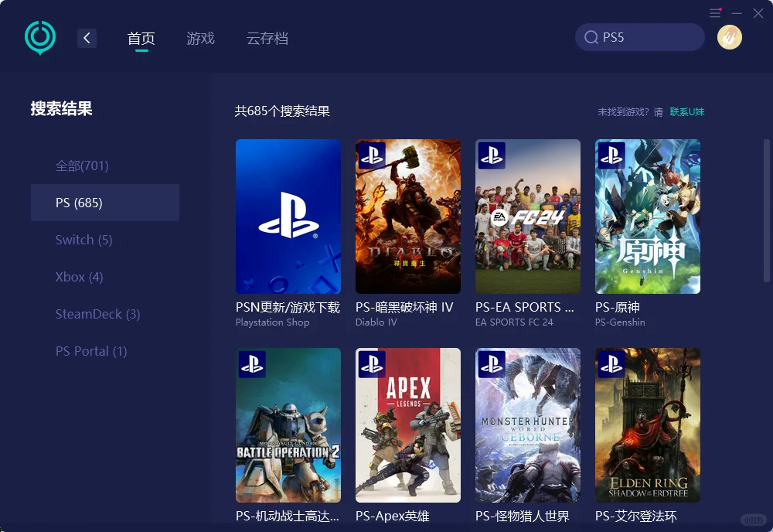Click the PS-艾尔登法环 title
Screen dimensions: 773x532
click(636, 517)
